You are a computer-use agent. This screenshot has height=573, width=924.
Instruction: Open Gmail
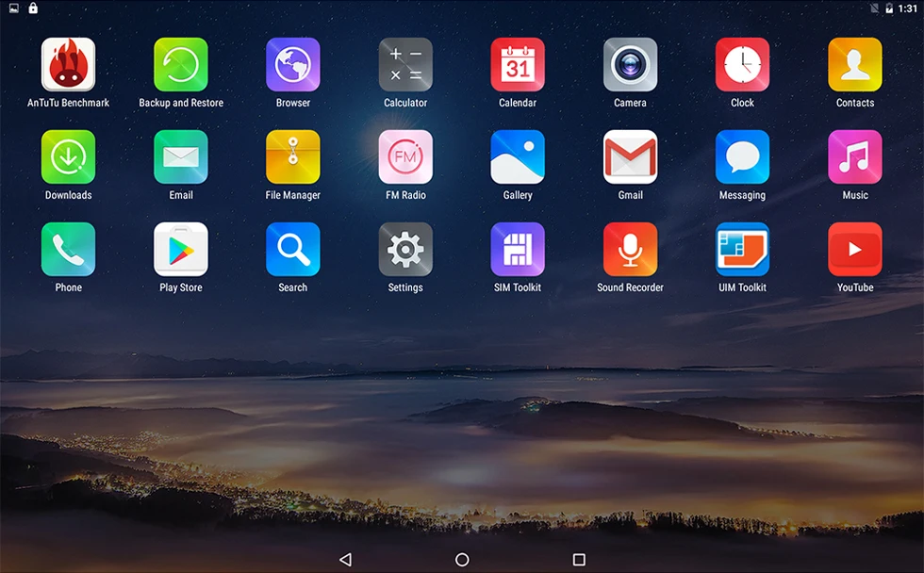point(630,157)
